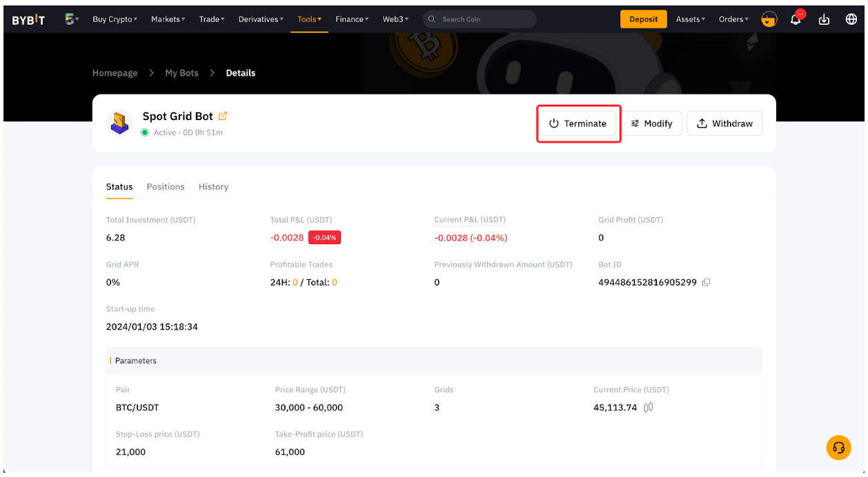
Task: Open external link beside Spot Grid Bot
Action: pos(223,116)
